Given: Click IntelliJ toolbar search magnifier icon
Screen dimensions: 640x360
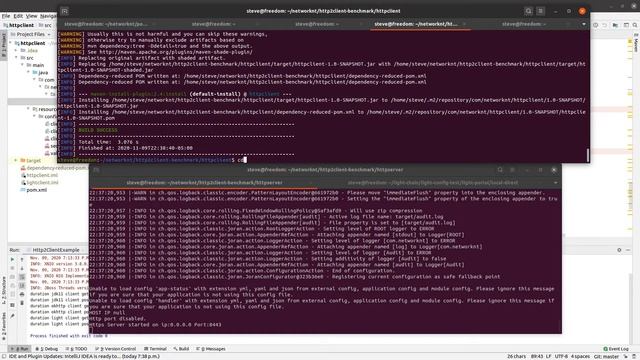Looking at the screenshot, I should click(x=635, y=25).
